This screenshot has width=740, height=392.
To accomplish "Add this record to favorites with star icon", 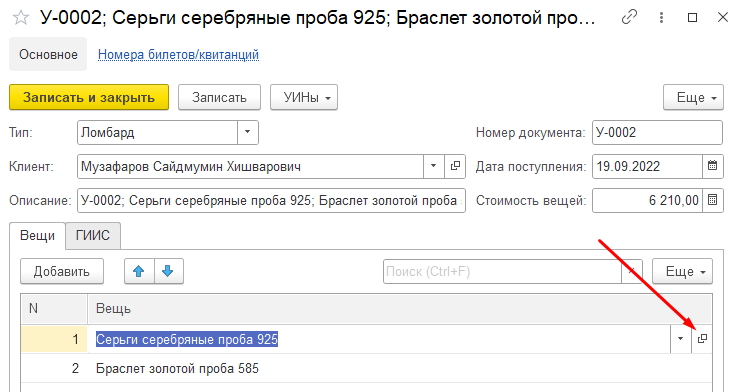I will pos(21,18).
